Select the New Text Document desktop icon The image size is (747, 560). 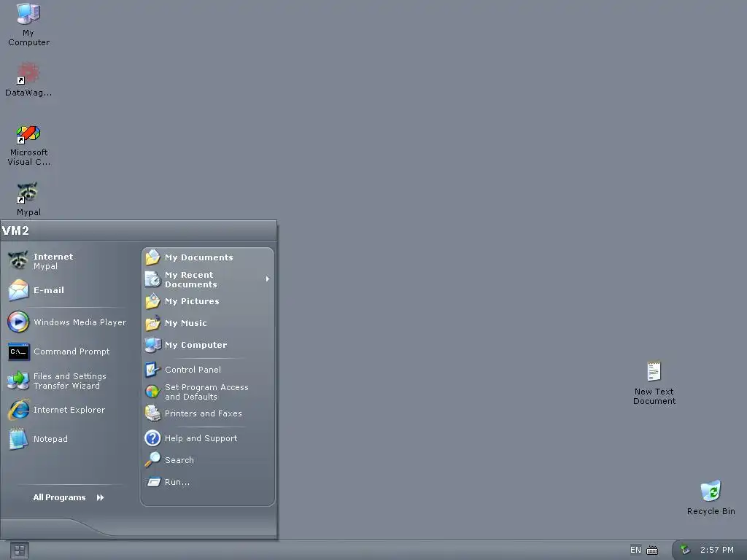[654, 383]
